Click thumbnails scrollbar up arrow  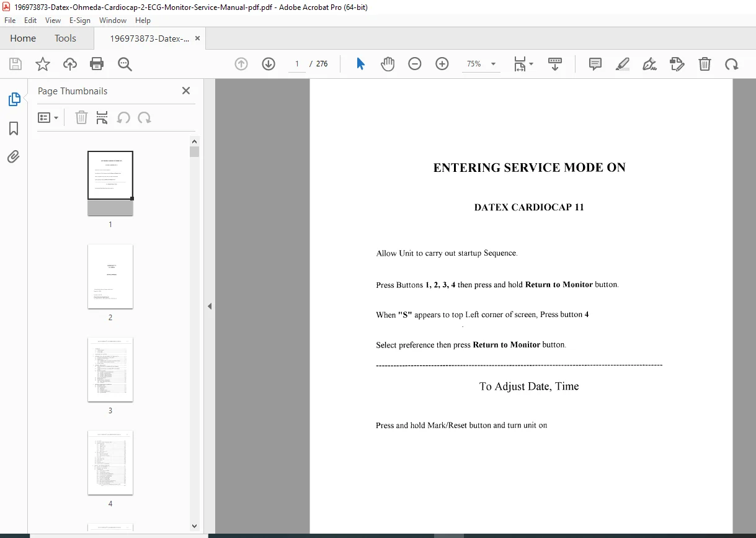click(194, 141)
